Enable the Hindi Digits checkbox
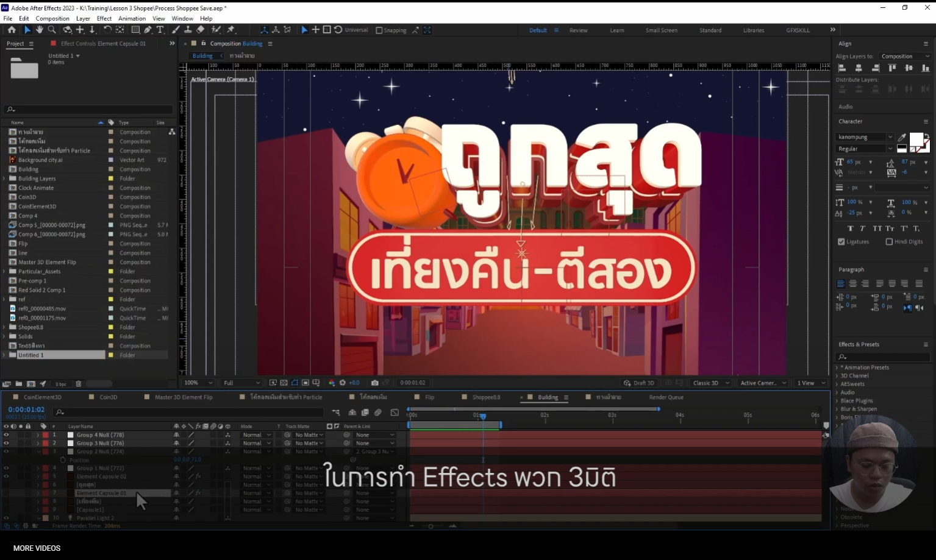Image resolution: width=936 pixels, height=560 pixels. (x=889, y=242)
